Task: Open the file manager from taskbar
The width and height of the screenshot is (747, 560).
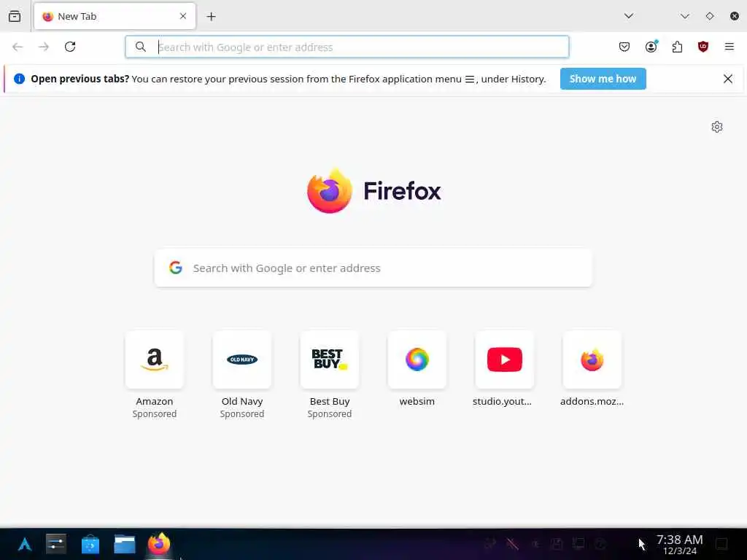Action: click(x=125, y=544)
